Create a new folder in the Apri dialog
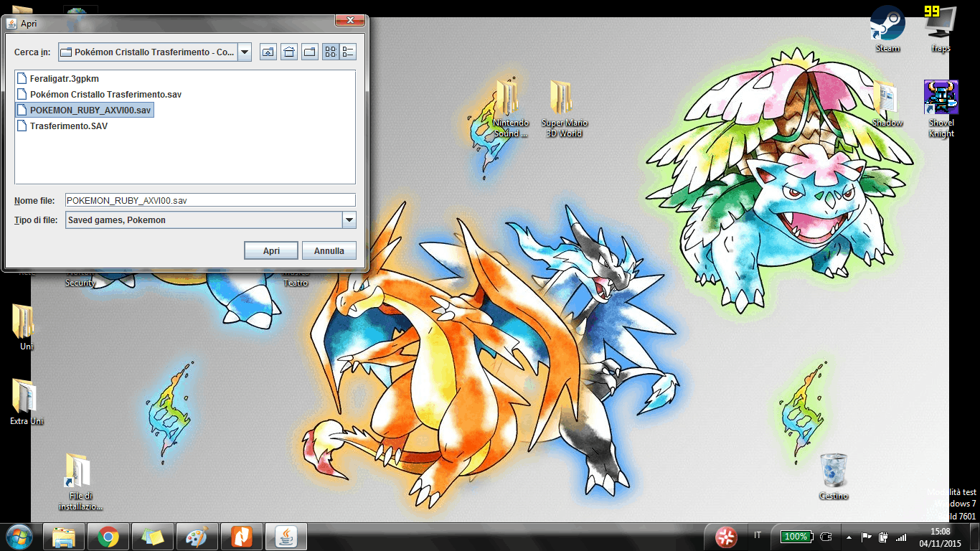 coord(310,52)
